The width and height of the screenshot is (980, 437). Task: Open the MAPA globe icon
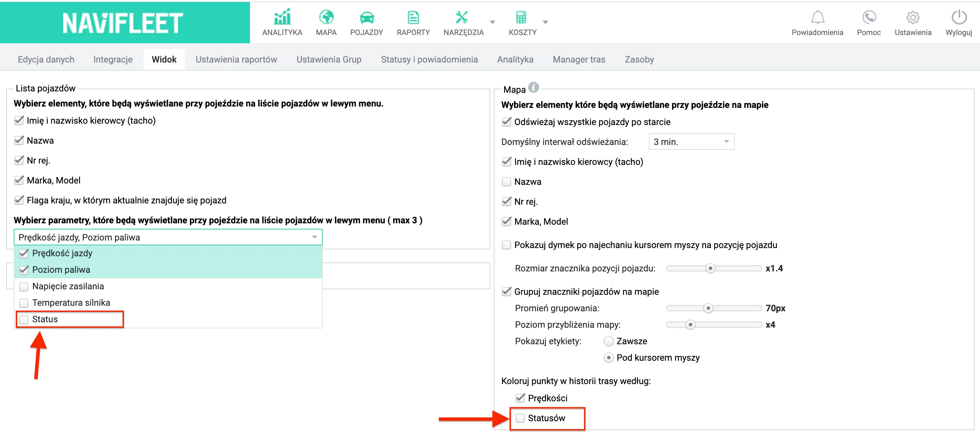pos(326,17)
